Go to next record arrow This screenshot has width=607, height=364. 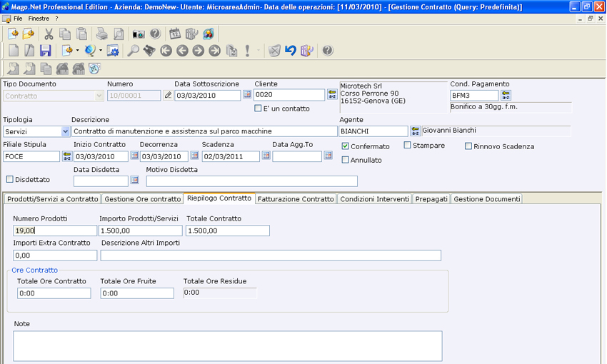[x=199, y=50]
